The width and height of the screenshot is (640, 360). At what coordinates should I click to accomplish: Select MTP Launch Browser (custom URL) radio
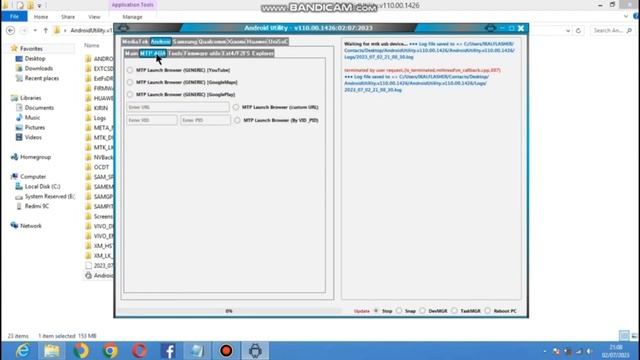236,107
